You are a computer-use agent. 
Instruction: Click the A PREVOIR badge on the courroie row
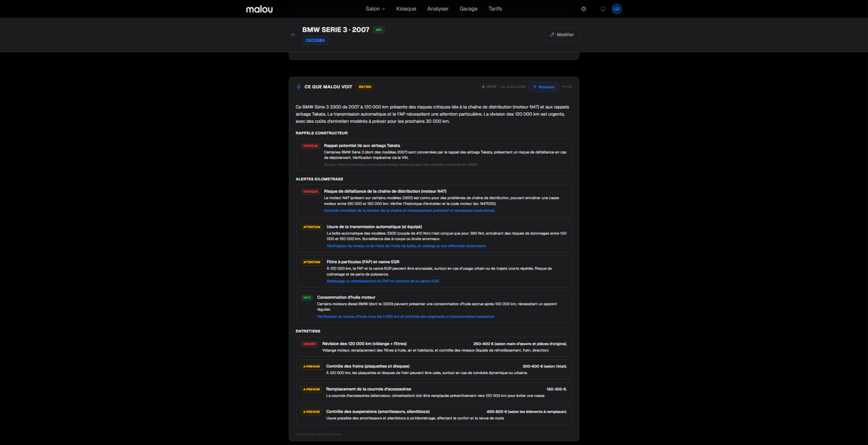[311, 389]
